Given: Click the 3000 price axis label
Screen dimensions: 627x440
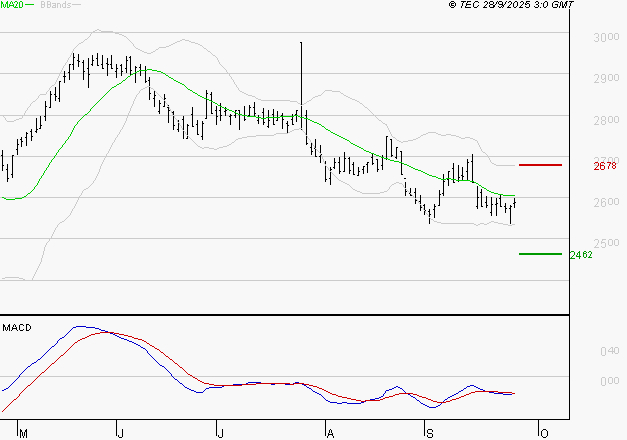Looking at the screenshot, I should (606, 37).
